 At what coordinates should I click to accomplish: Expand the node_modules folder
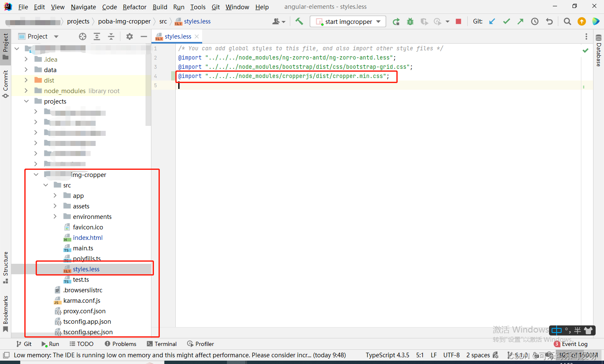pyautogui.click(x=26, y=91)
